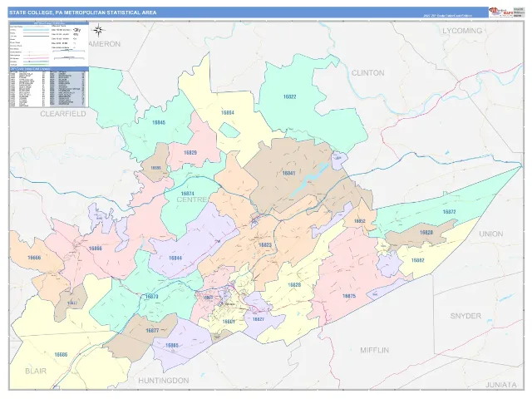
Task: Click the 16828 ZIP code label
Action: click(x=294, y=285)
